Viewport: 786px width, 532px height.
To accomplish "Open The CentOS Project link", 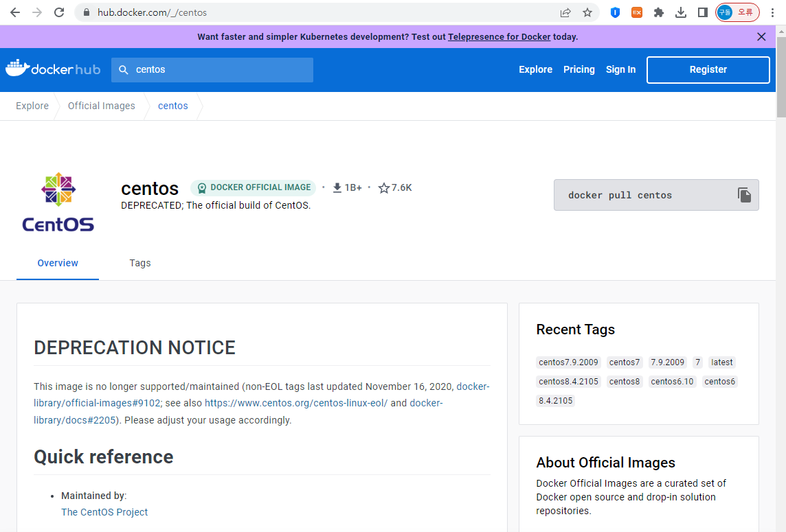I will click(x=104, y=512).
